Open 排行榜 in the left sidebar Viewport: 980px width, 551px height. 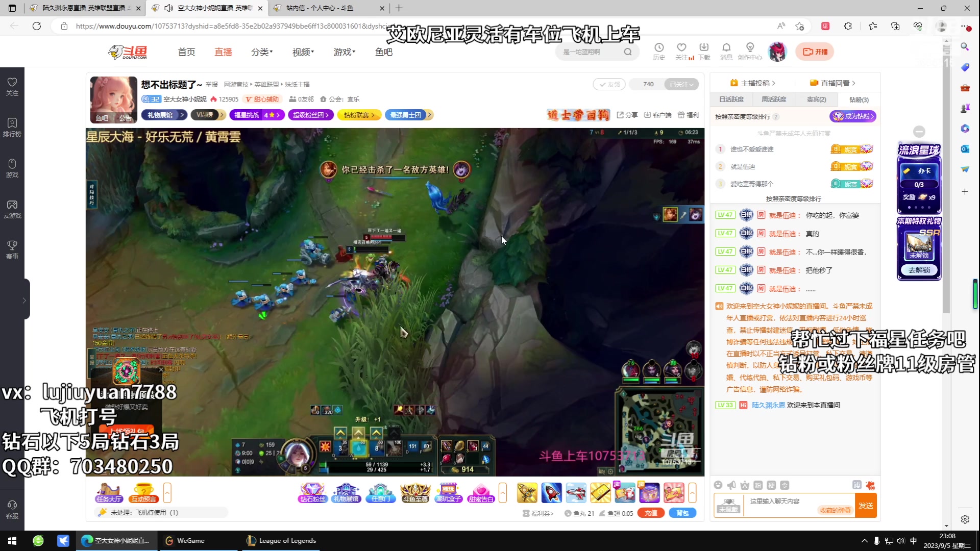(12, 127)
